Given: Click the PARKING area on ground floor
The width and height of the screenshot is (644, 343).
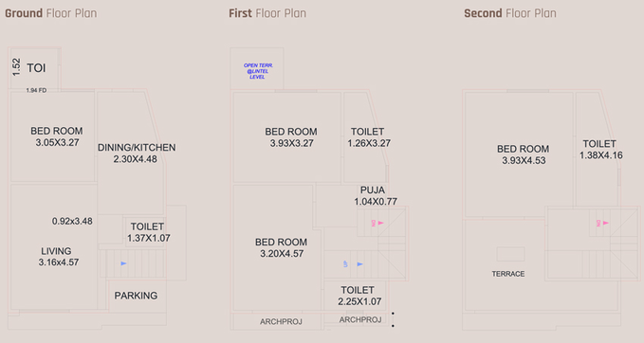Looking at the screenshot, I should pos(136,296).
